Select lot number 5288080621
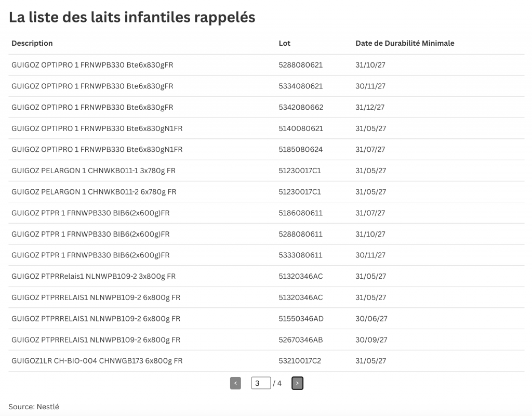 pos(301,65)
